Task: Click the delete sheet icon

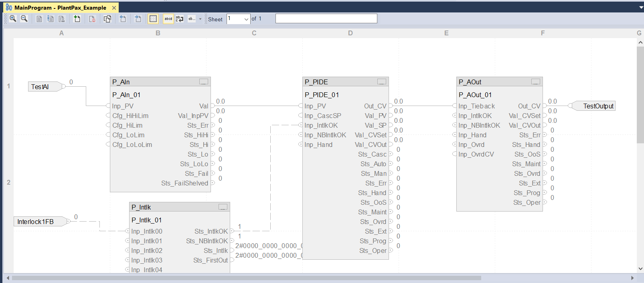Action: pos(92,19)
